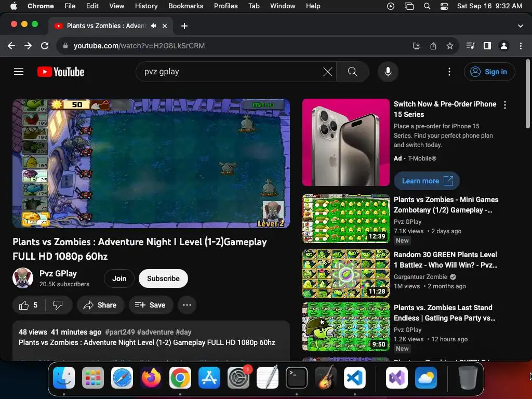Launch Visual Studio Code from the dock
The image size is (532, 399).
pos(355,378)
